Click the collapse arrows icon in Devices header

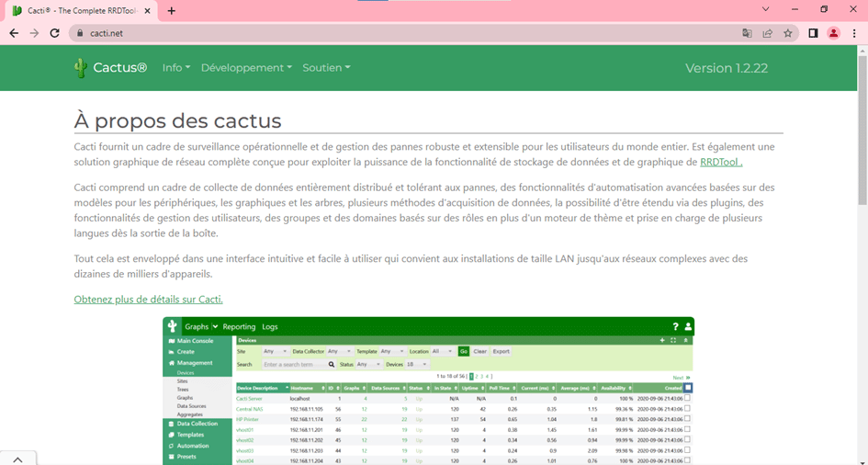tap(685, 340)
